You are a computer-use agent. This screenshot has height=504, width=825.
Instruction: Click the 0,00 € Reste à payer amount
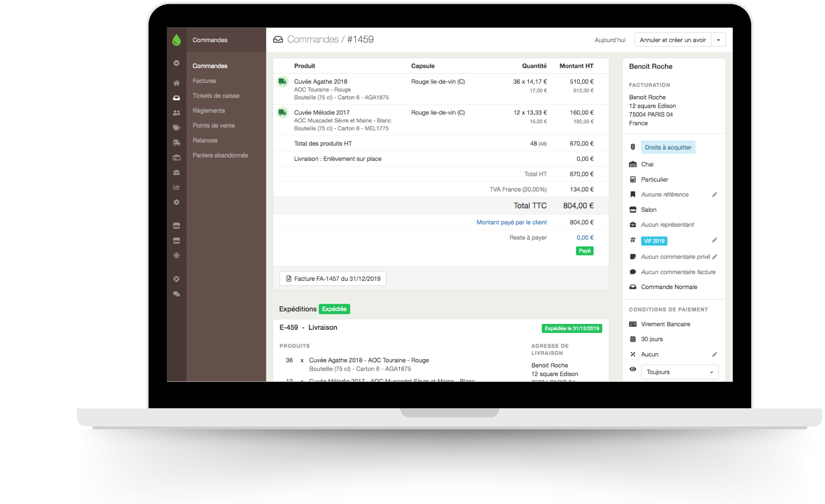[585, 237]
